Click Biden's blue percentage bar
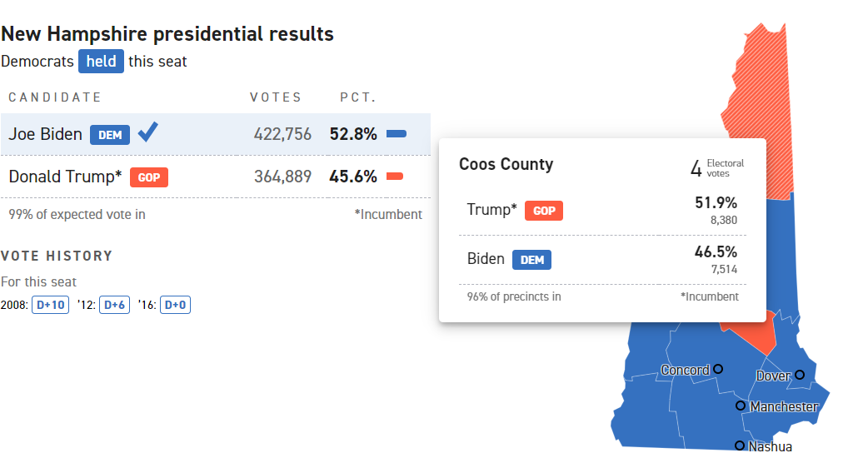The width and height of the screenshot is (868, 468). tap(397, 134)
